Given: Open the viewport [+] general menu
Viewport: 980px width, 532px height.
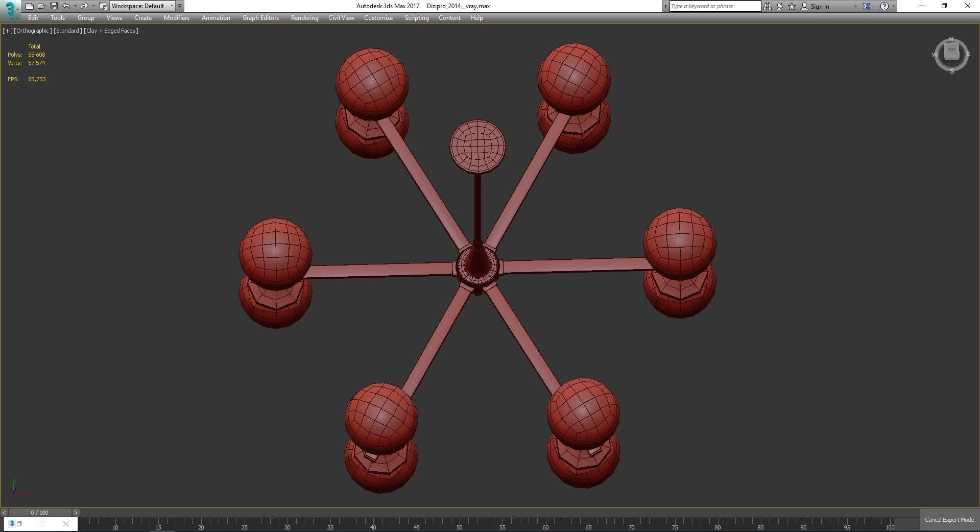Looking at the screenshot, I should point(8,31).
